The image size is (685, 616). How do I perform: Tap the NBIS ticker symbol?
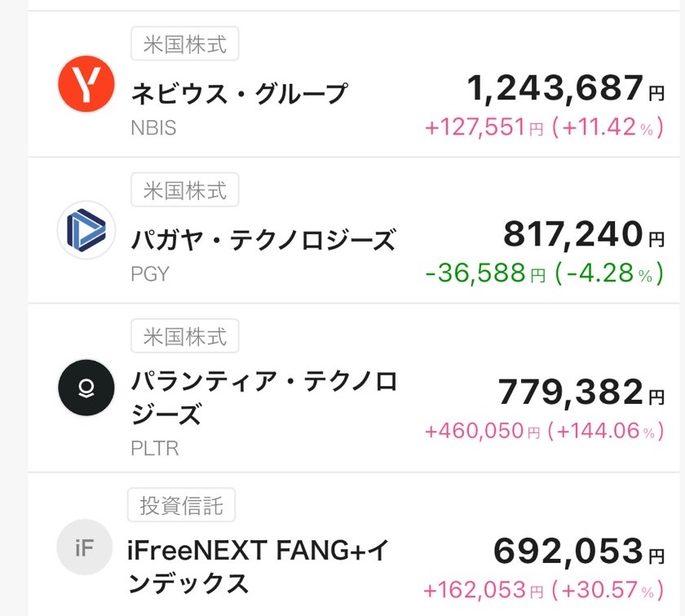click(153, 128)
